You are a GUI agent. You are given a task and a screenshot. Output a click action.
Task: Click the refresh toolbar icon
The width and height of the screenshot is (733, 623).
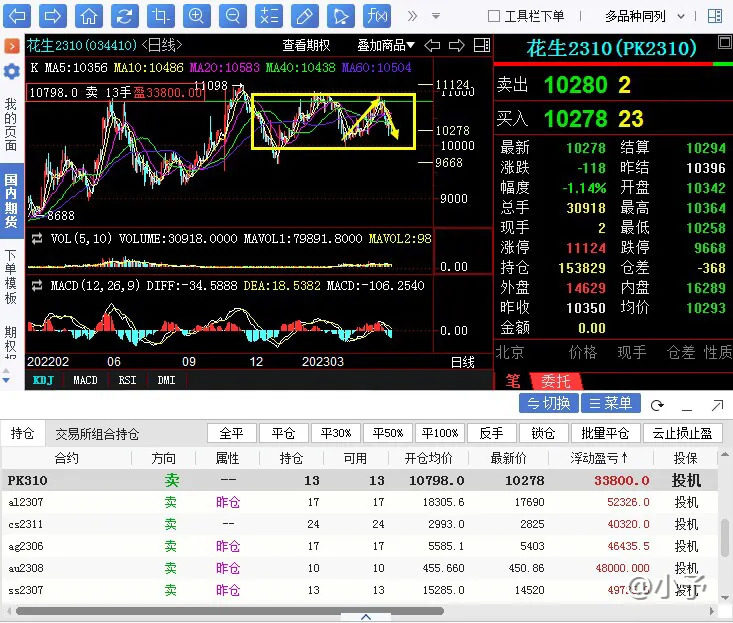pyautogui.click(x=124, y=16)
